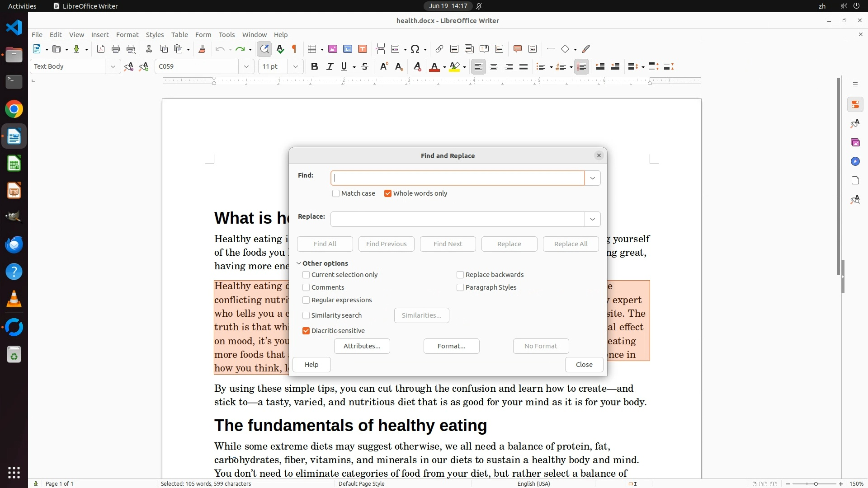Image resolution: width=868 pixels, height=488 pixels.
Task: Click the Strikethrough icon
Action: tap(365, 67)
